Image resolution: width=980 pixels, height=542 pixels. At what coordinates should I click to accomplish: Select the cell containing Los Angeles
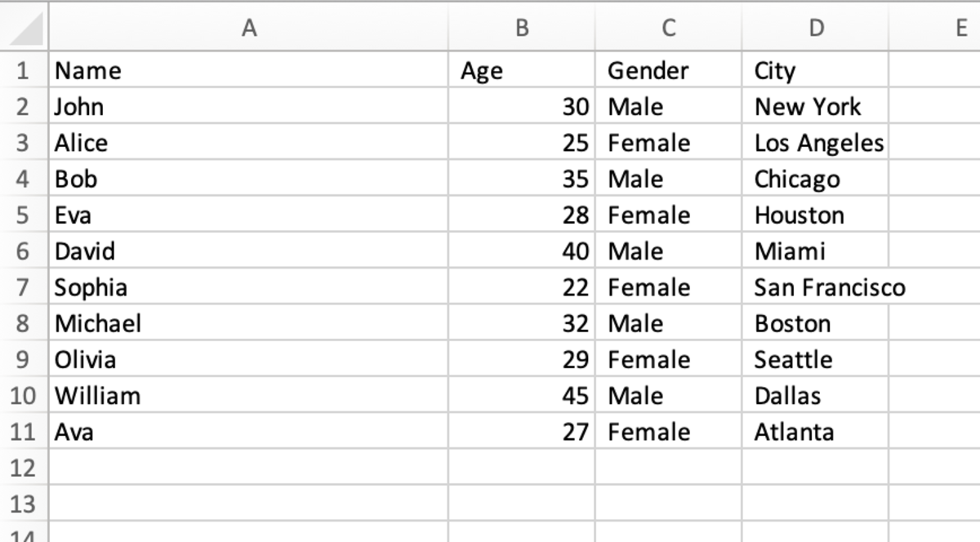pyautogui.click(x=818, y=143)
